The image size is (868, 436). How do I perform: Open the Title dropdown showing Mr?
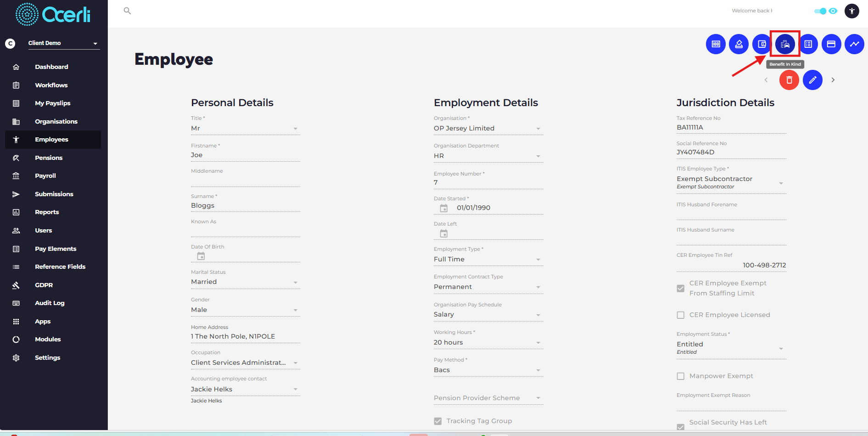coord(245,129)
